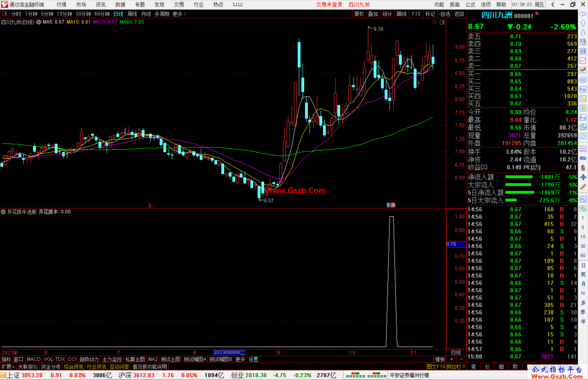This screenshot has height=380, width=588.
Task: Select monthly period 月 in right sidebar
Action: tap(583, 284)
